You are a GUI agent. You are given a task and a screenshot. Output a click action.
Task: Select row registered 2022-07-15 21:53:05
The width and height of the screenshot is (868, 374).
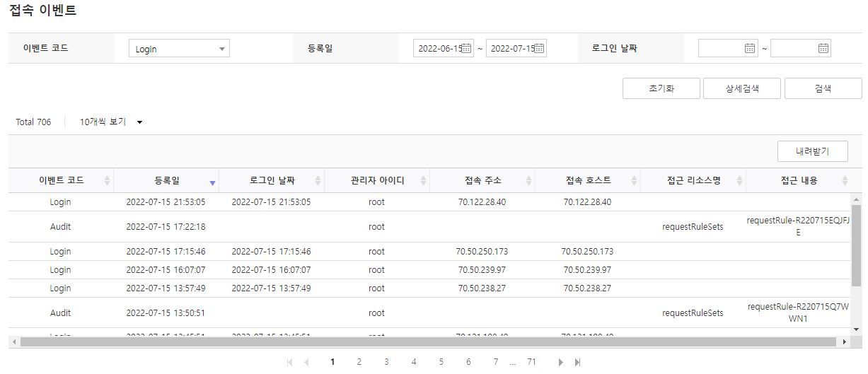[x=430, y=202]
